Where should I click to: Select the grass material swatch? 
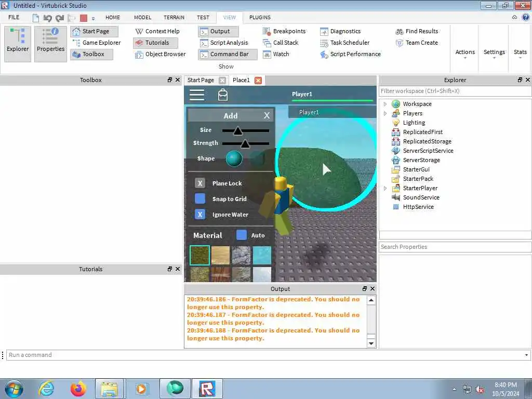(199, 255)
